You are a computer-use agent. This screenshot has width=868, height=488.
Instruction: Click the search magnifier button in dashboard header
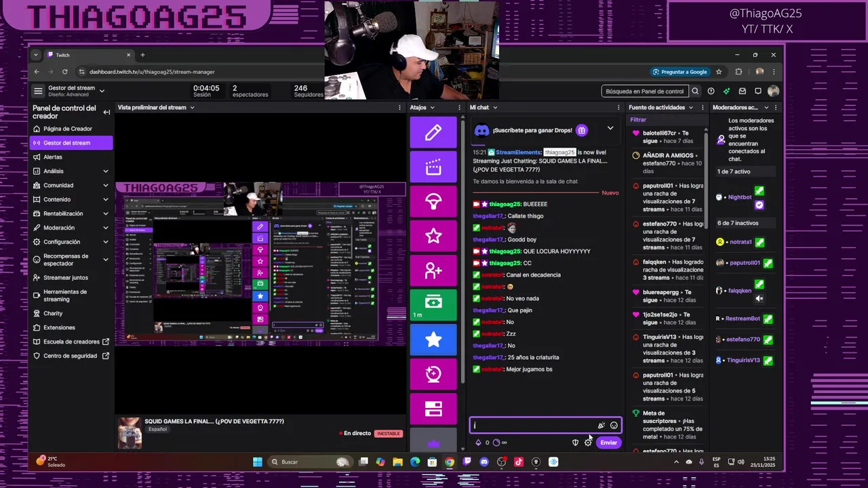[695, 91]
